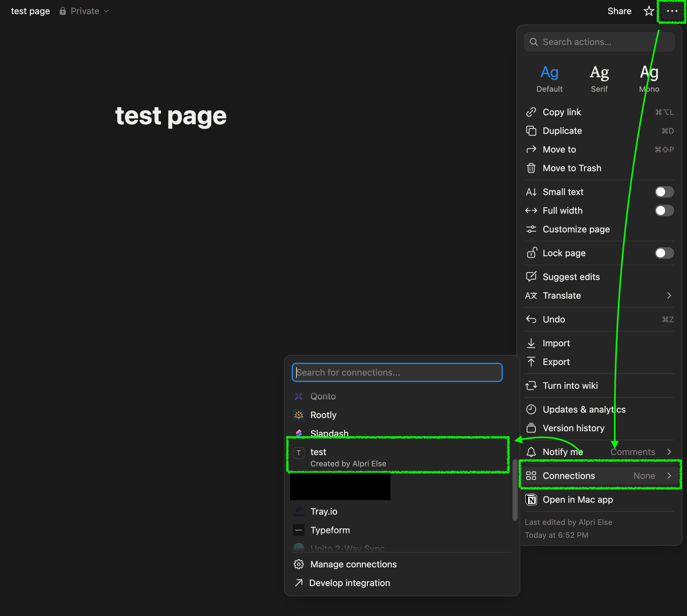The width and height of the screenshot is (687, 616).
Task: Click the Turn into wiki icon
Action: coord(532,386)
